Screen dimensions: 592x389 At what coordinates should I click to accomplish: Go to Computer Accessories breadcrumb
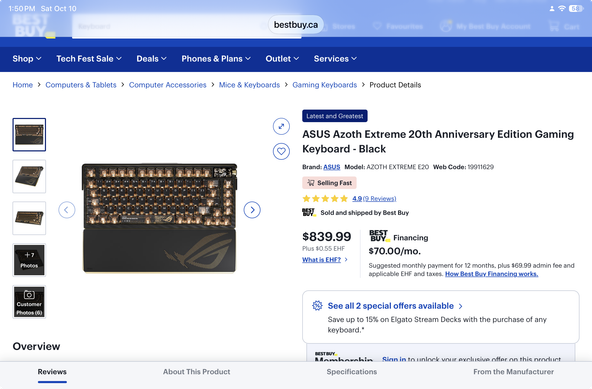pos(168,85)
